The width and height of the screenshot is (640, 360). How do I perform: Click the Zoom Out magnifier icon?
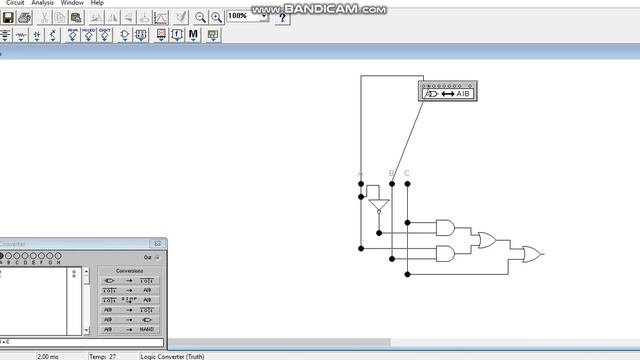(x=200, y=18)
